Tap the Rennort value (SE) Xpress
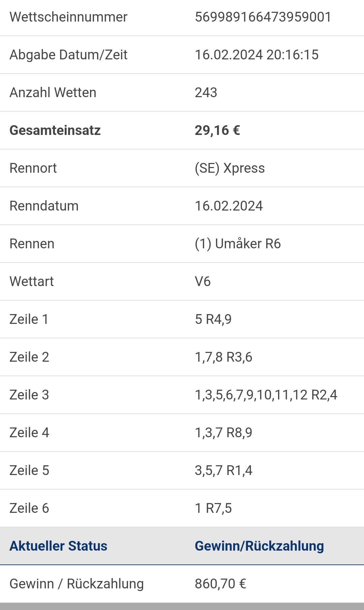The image size is (364, 610). coord(230,168)
